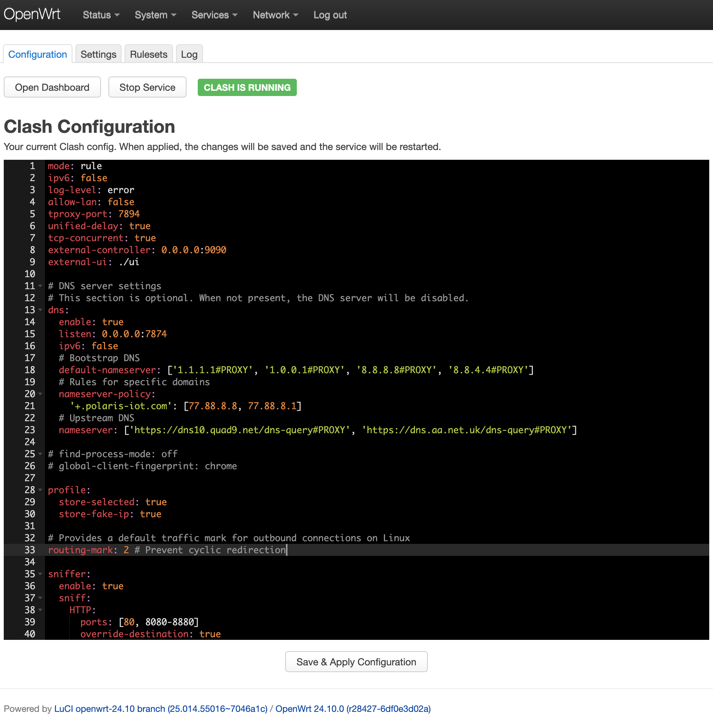Image resolution: width=713 pixels, height=728 pixels.
Task: Click the 'allow-lan: false' line
Action: click(x=91, y=202)
